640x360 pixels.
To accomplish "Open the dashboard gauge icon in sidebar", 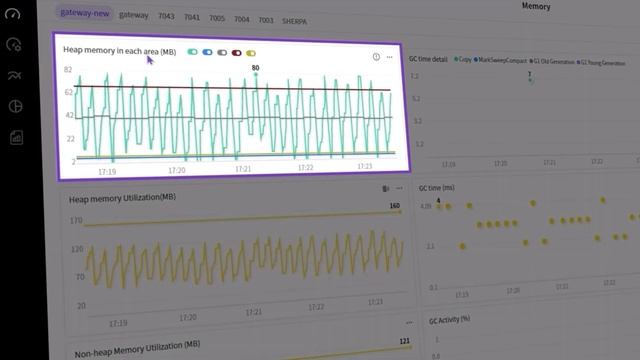I will [x=12, y=14].
